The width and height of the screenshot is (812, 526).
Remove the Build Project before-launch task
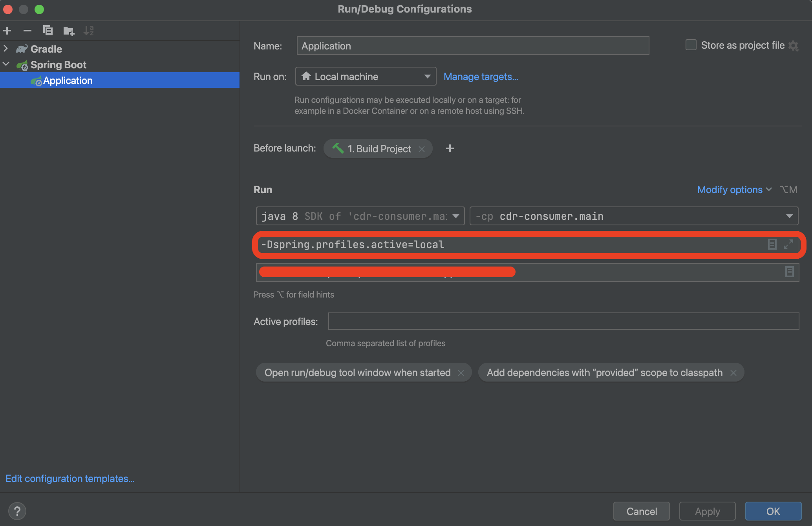coord(422,149)
